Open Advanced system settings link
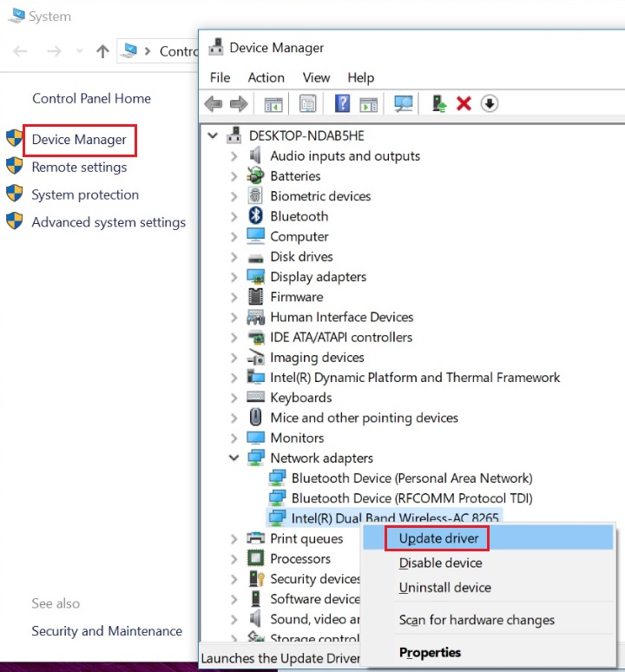625x672 pixels. tap(109, 222)
